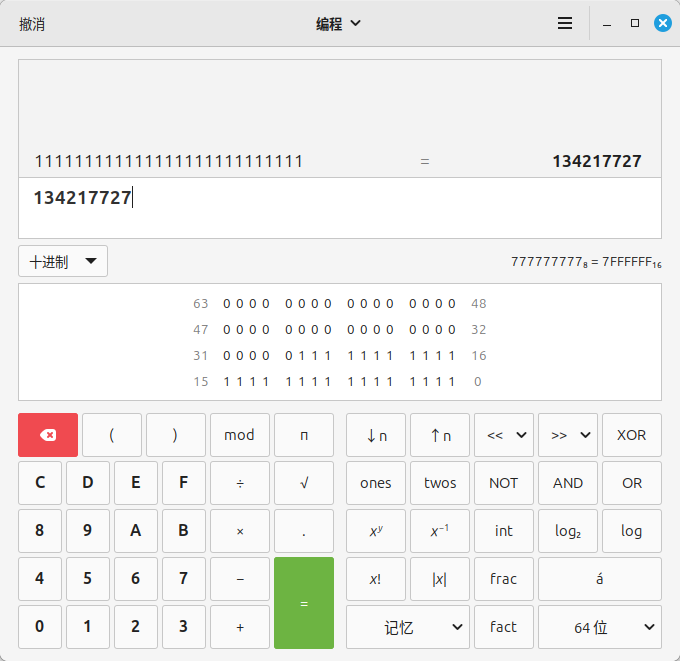
Task: Toggle bit 16 in the bit panel
Action: pos(451,356)
